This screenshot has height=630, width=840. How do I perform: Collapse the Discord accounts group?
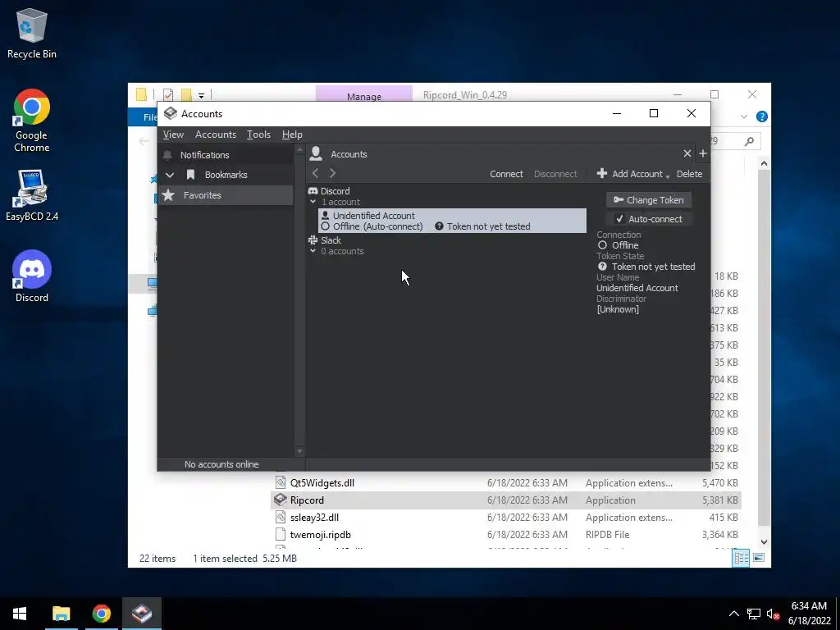tap(313, 202)
